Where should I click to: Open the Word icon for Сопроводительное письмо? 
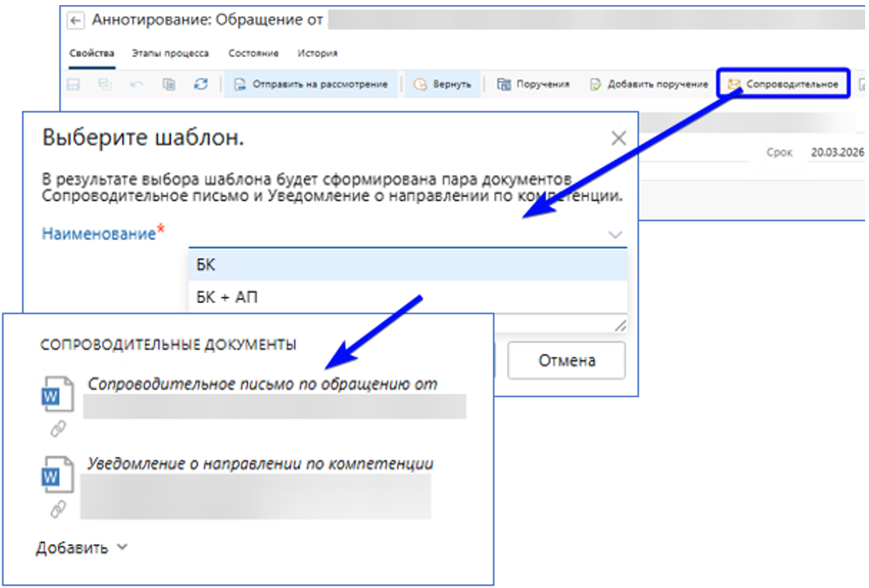click(x=57, y=394)
